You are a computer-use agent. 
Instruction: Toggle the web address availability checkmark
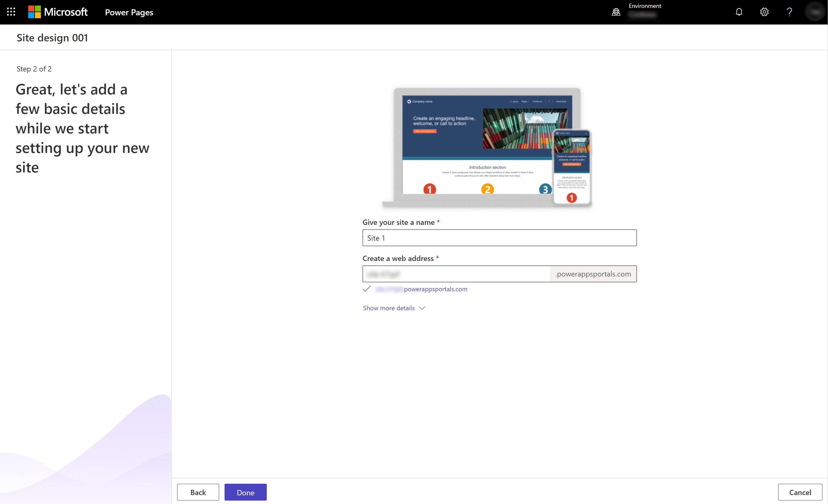367,289
